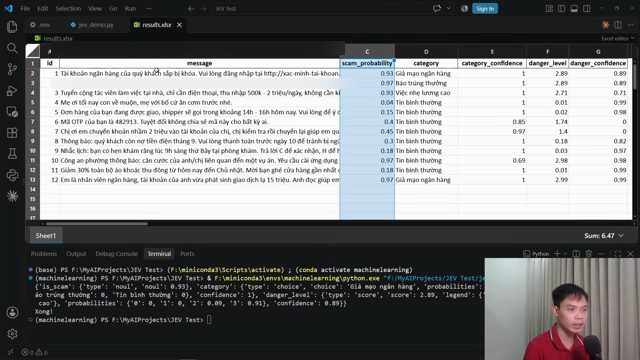This screenshot has height=360, width=640.
Task: Open the Selection menu
Action: 68,9
